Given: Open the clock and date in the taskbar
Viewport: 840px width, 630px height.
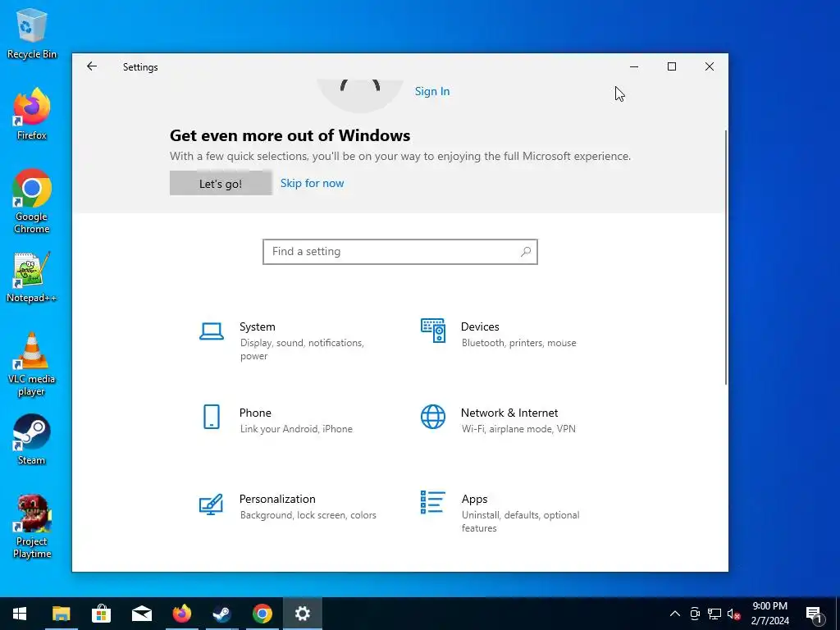Looking at the screenshot, I should click(769, 614).
